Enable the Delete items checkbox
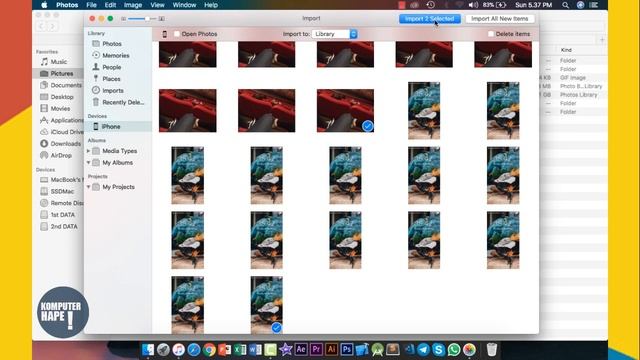Image resolution: width=640 pixels, height=360 pixels. [491, 34]
